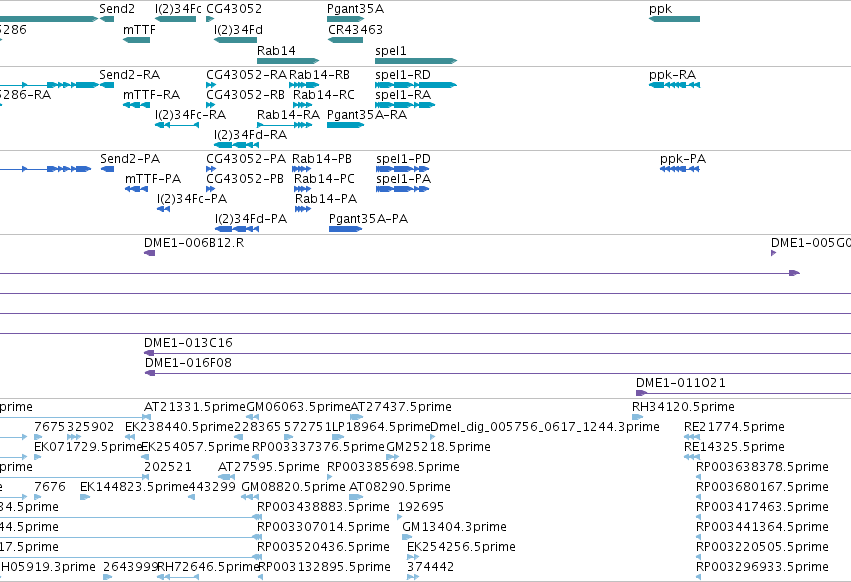
Task: Select the Pgant35A gene bar
Action: coord(345,19)
